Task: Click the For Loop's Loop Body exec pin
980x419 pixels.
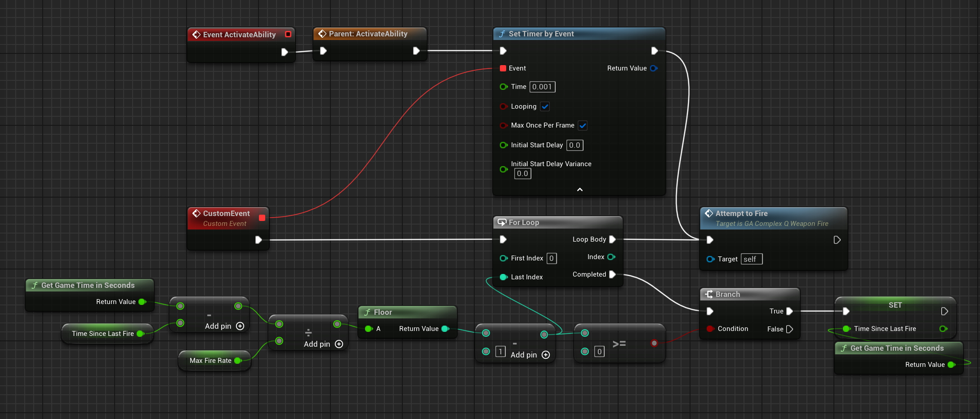Action: pyautogui.click(x=612, y=239)
